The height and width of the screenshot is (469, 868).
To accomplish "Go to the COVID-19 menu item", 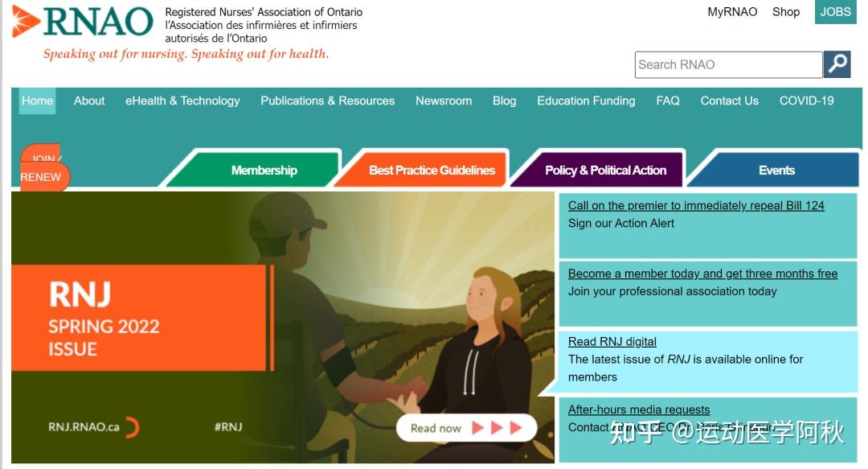I will point(807,101).
